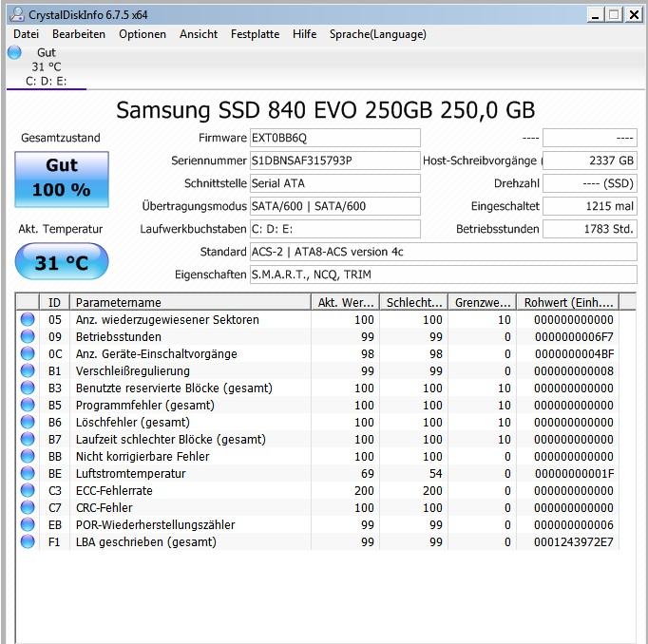This screenshot has height=644, width=648.
Task: Click raw value 0000000004BF
Action: [574, 354]
